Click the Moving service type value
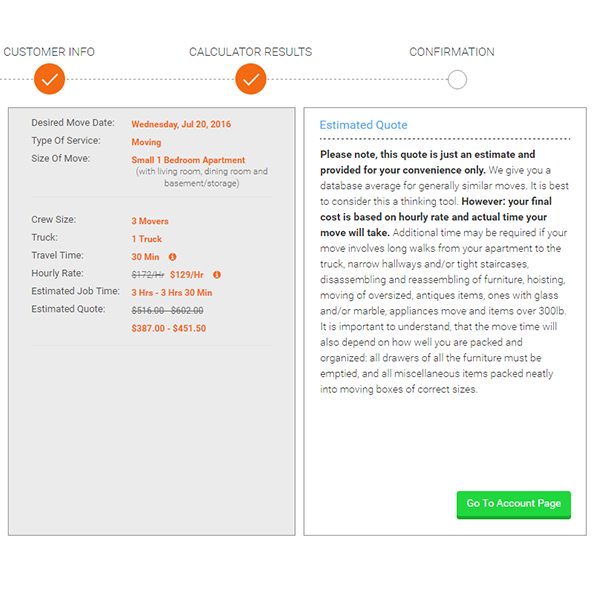This screenshot has width=600, height=600. coord(146,142)
